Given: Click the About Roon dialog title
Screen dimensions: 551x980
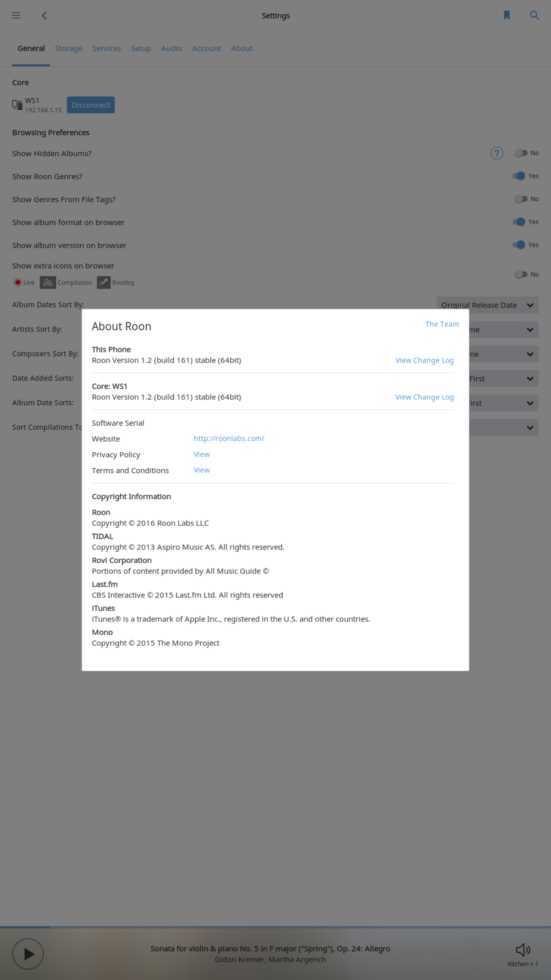Looking at the screenshot, I should pos(122,326).
